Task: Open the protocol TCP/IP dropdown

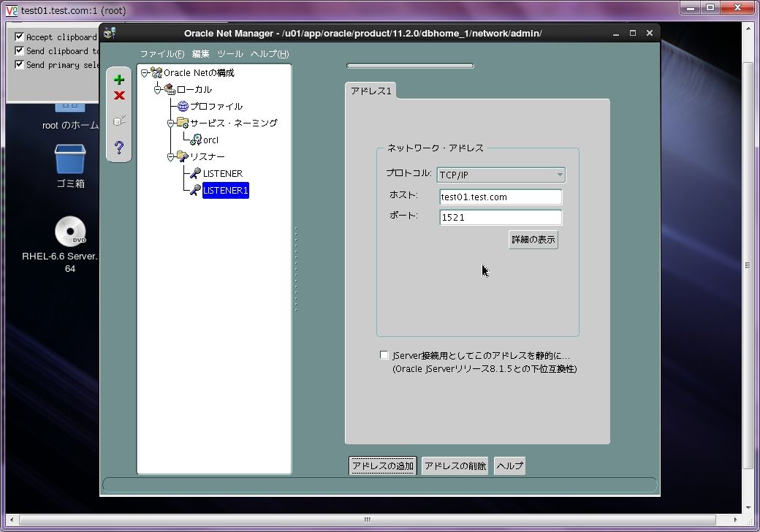Action: pyautogui.click(x=501, y=175)
